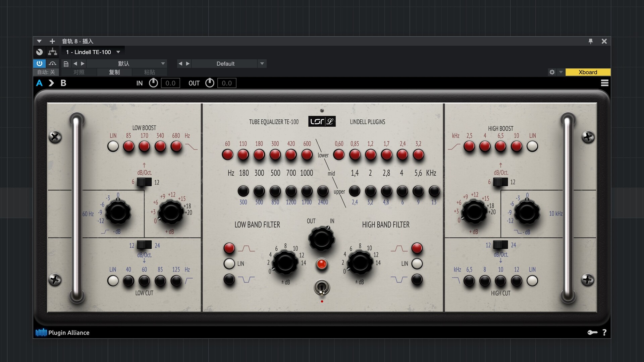Viewport: 644px width, 362px height.
Task: Select Low Band Filter cut black button
Action: tap(229, 279)
